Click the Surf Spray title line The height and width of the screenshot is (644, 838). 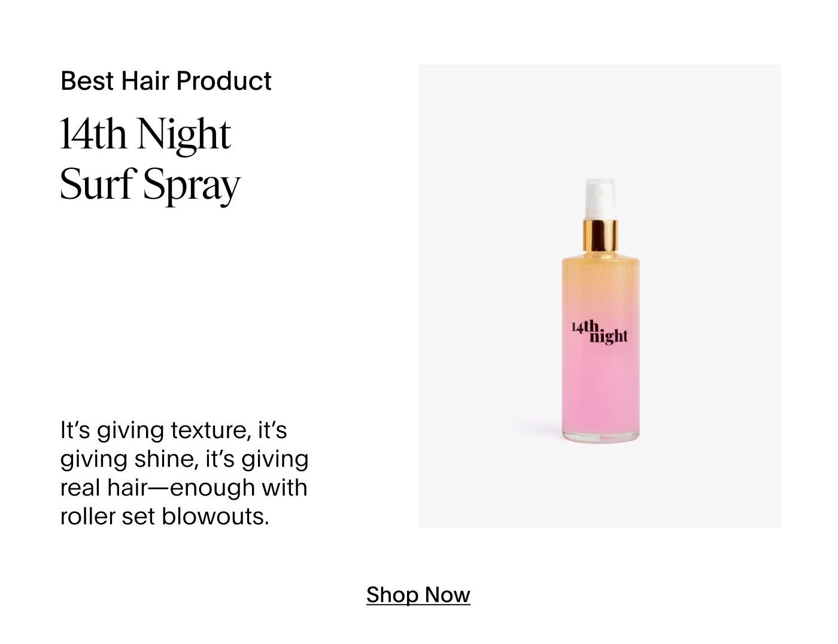(150, 185)
